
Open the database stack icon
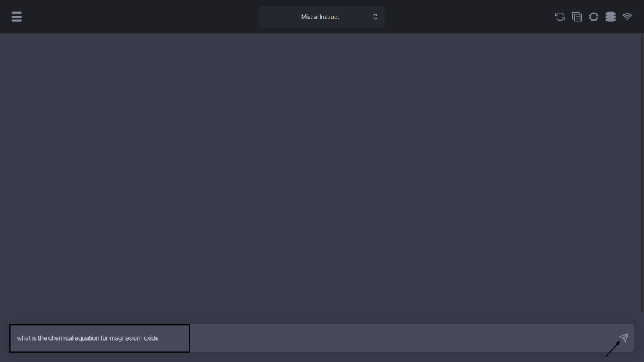(x=610, y=17)
